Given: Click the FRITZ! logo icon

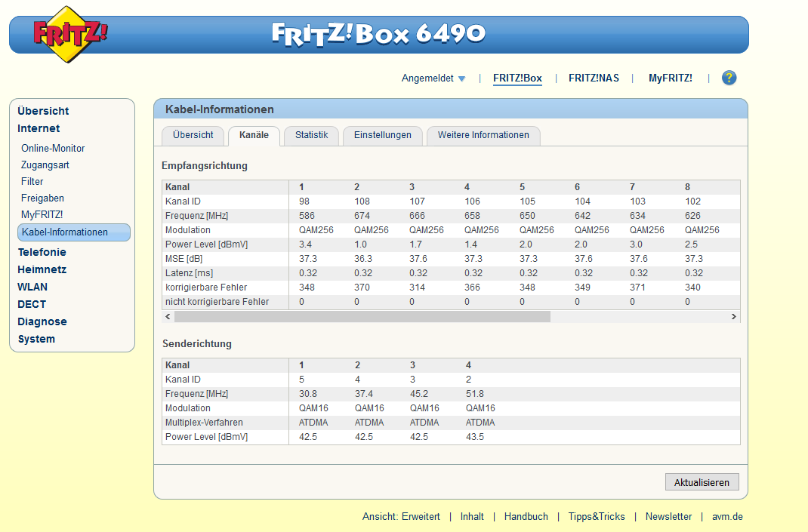Looking at the screenshot, I should (x=69, y=34).
